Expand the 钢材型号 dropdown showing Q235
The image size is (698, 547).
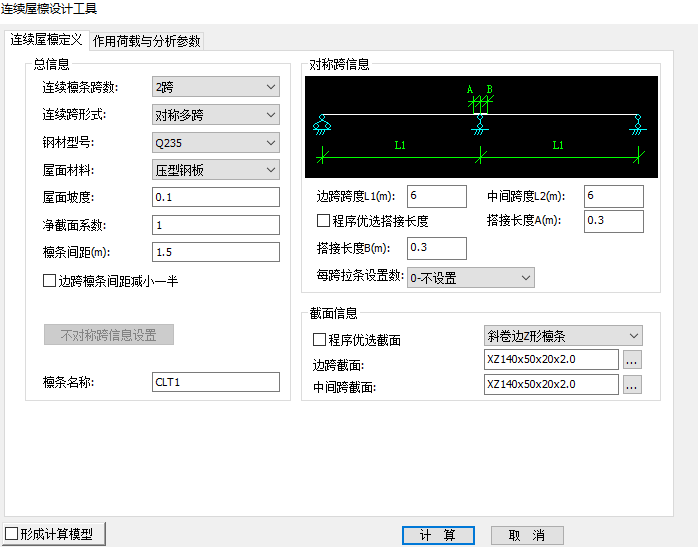[216, 143]
